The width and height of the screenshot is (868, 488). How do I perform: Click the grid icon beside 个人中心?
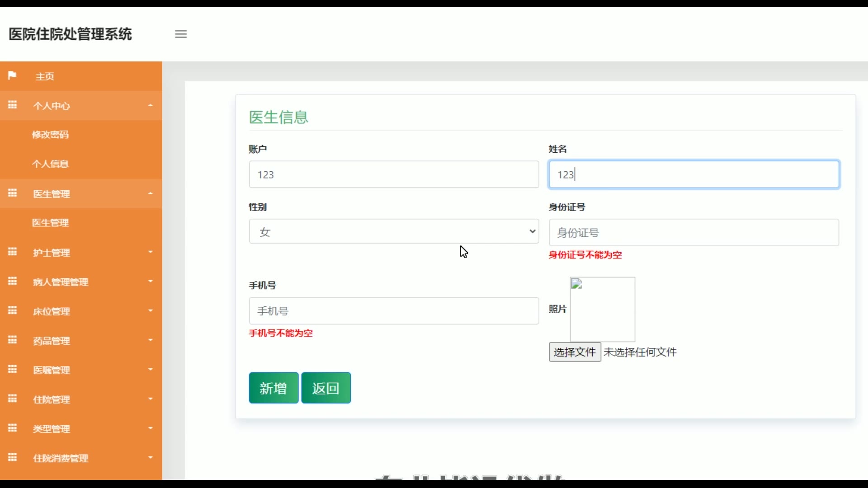coord(12,105)
